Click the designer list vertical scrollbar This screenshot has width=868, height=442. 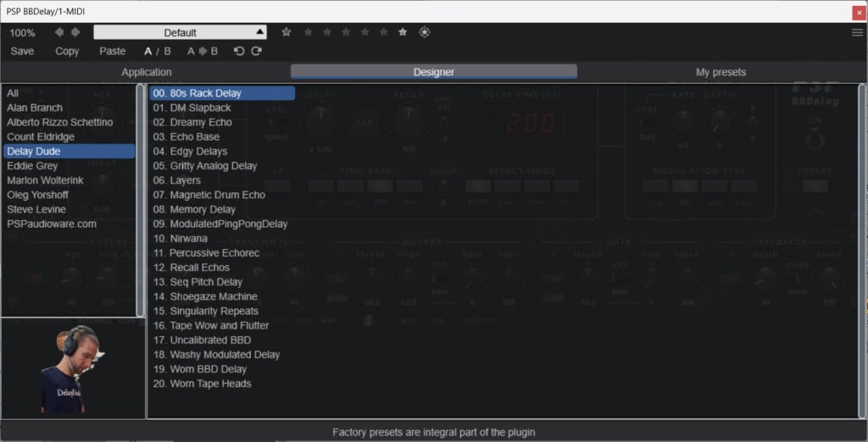pyautogui.click(x=141, y=201)
